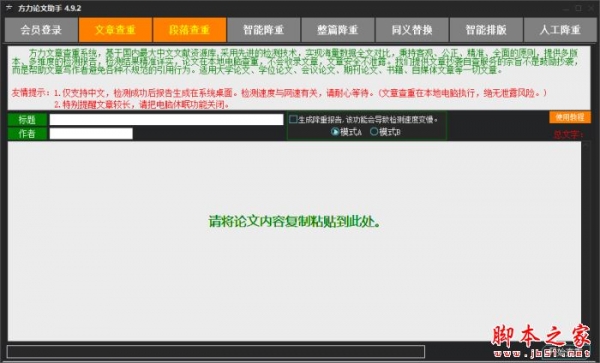This screenshot has height=363, width=600.
Task: Click the paper content paste area
Action: [x=294, y=241]
